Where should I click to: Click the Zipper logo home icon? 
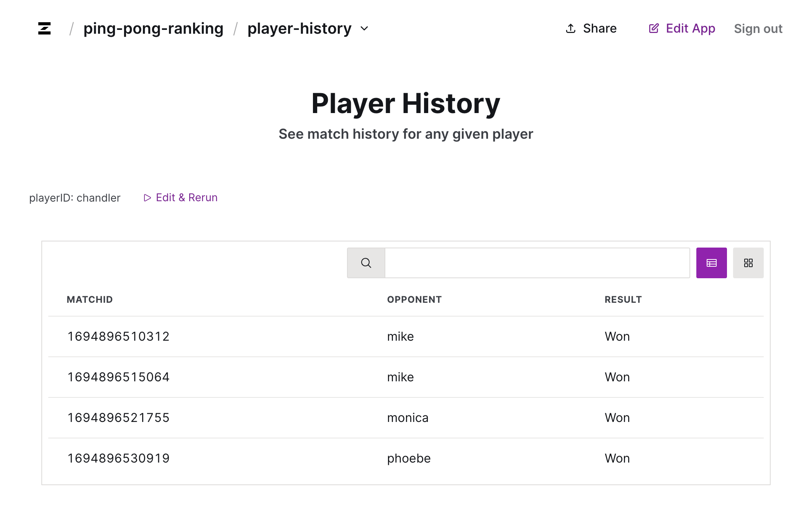(44, 29)
